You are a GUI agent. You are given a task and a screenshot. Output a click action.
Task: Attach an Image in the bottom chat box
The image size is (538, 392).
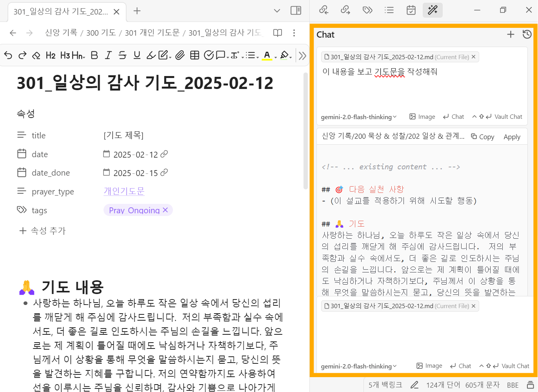[429, 366]
